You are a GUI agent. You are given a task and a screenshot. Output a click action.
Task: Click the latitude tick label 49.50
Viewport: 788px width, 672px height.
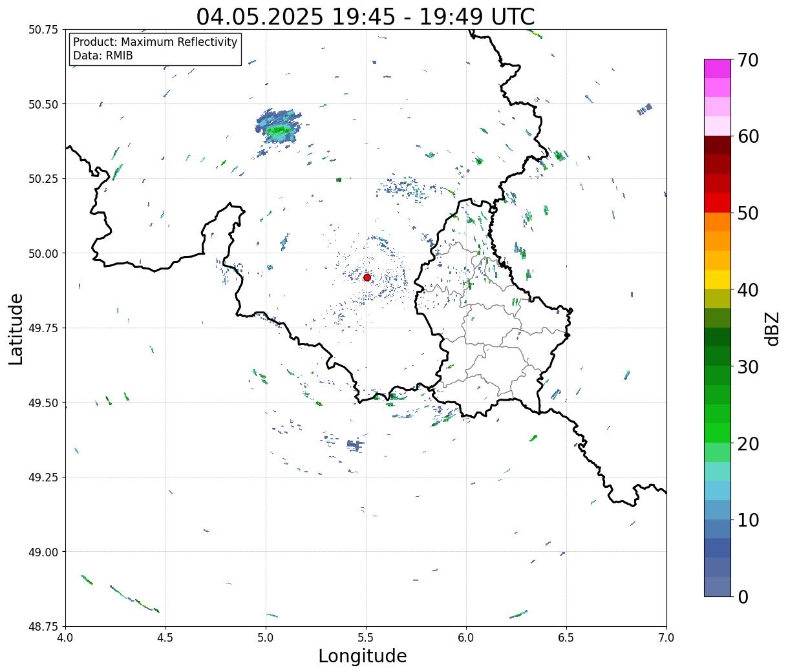43,403
